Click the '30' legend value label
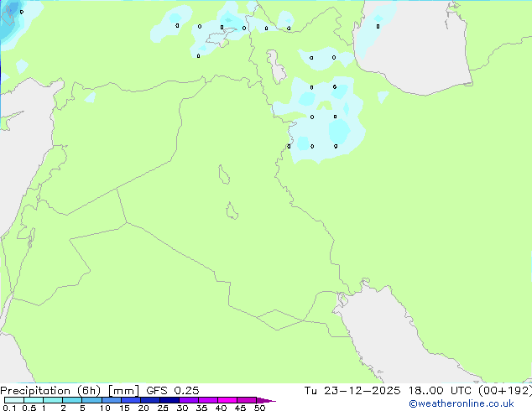532x411 pixels. (182, 408)
